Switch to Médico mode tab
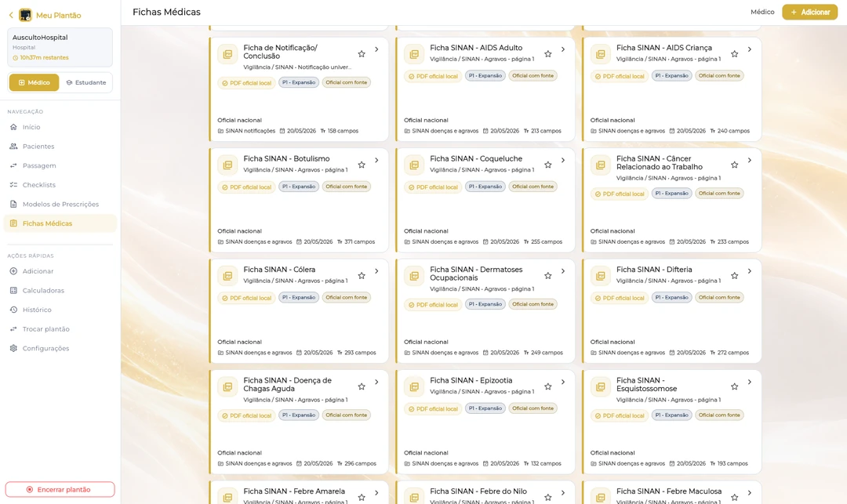 34,82
